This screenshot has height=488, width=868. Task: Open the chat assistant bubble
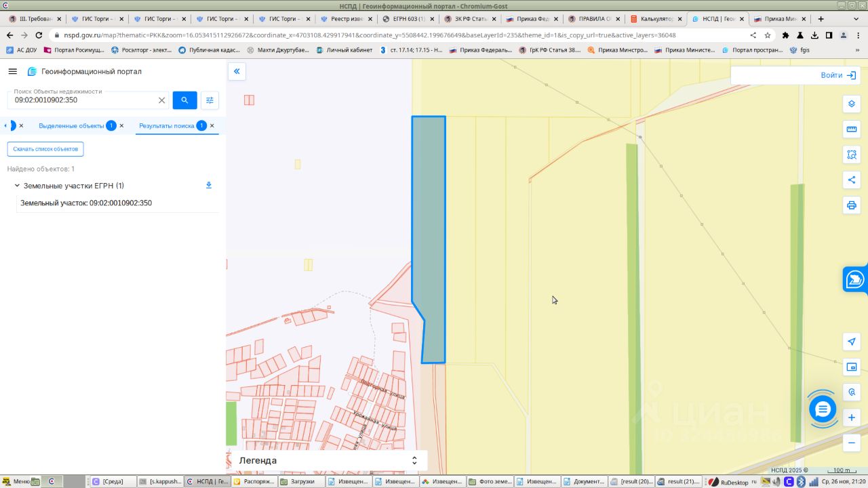click(822, 409)
